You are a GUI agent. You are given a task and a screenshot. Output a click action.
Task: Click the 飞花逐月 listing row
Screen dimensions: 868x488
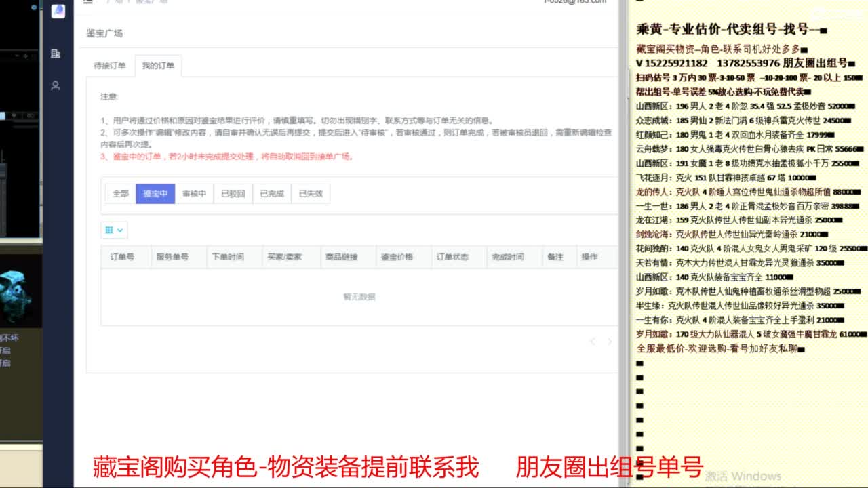(725, 177)
